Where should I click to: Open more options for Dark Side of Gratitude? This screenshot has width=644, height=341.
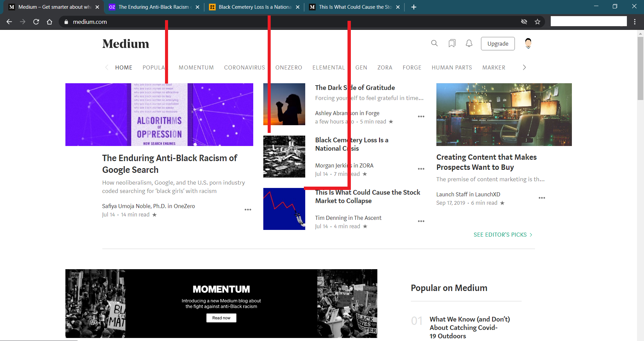pos(421,116)
